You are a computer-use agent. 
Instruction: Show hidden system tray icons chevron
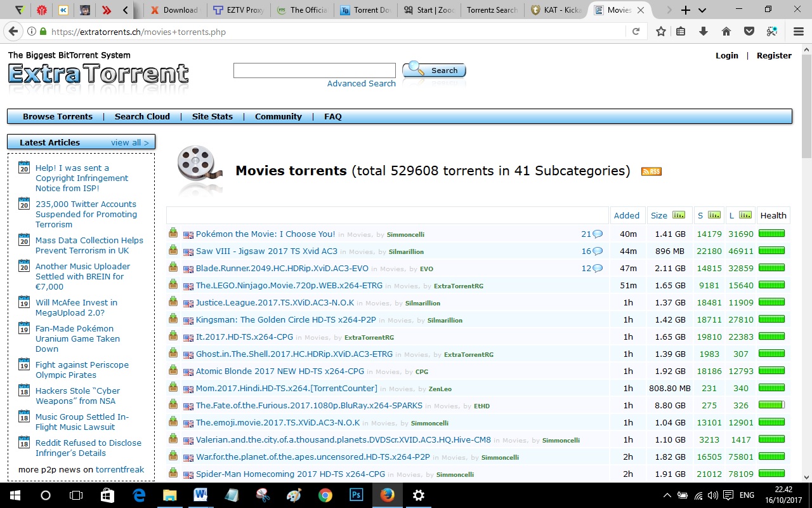[x=667, y=495]
